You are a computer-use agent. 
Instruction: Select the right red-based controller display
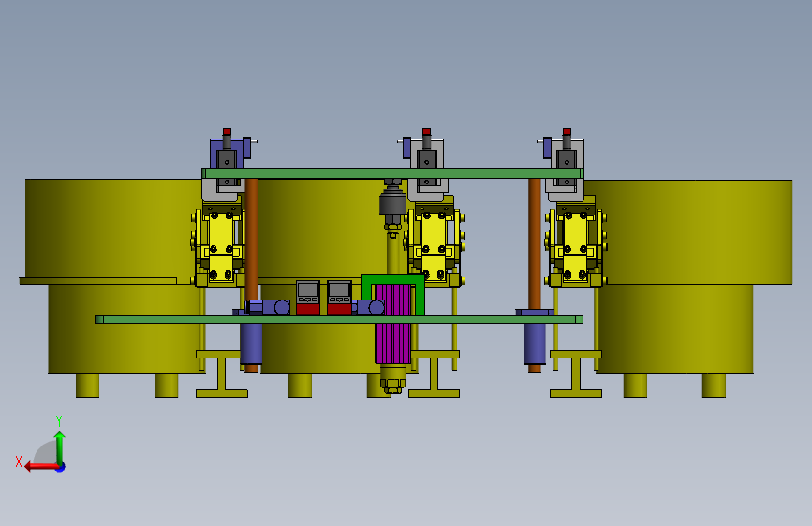point(339,298)
